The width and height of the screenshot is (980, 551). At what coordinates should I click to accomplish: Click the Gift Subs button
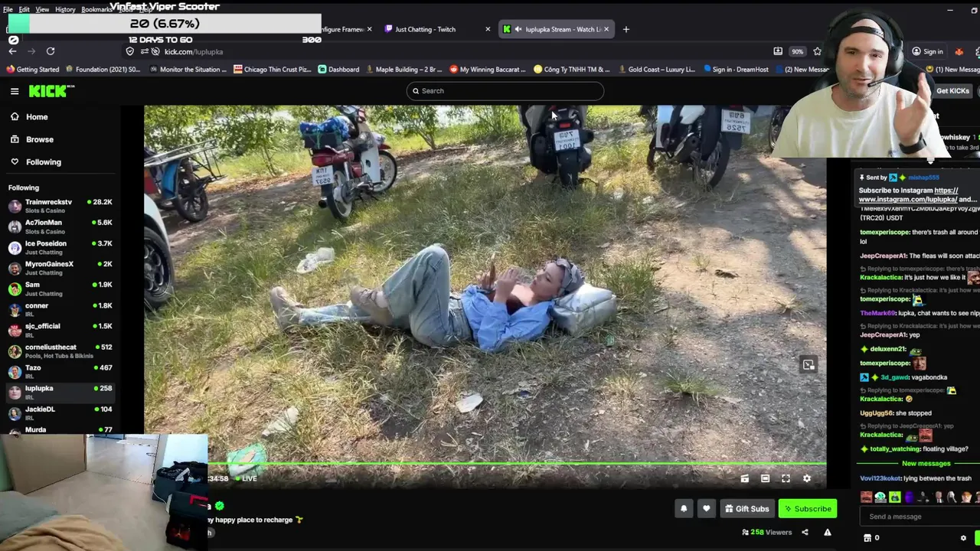(746, 509)
